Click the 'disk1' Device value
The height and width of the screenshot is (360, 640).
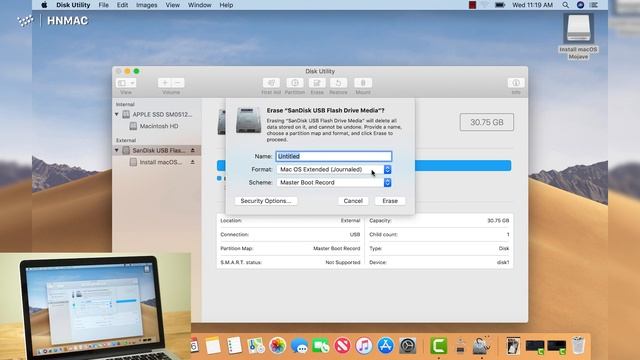(503, 262)
